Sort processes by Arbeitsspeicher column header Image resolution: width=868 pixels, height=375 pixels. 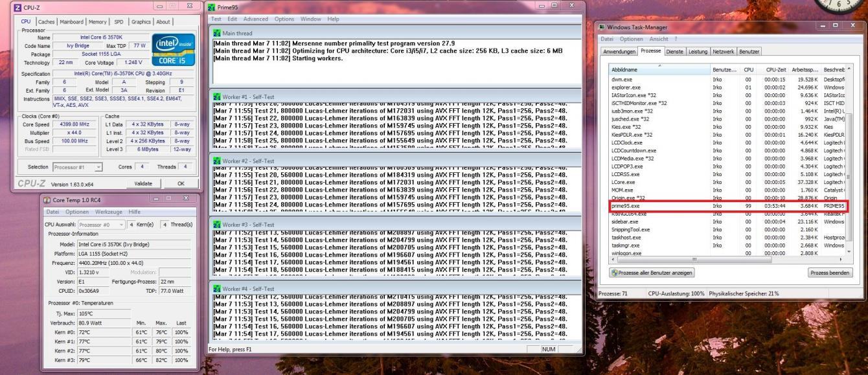point(805,69)
